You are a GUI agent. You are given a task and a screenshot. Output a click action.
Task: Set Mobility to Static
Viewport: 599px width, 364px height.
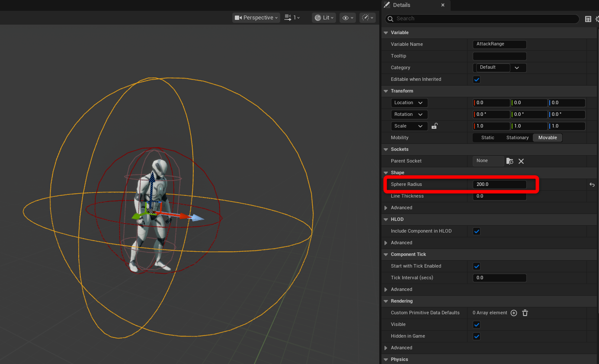click(x=487, y=138)
